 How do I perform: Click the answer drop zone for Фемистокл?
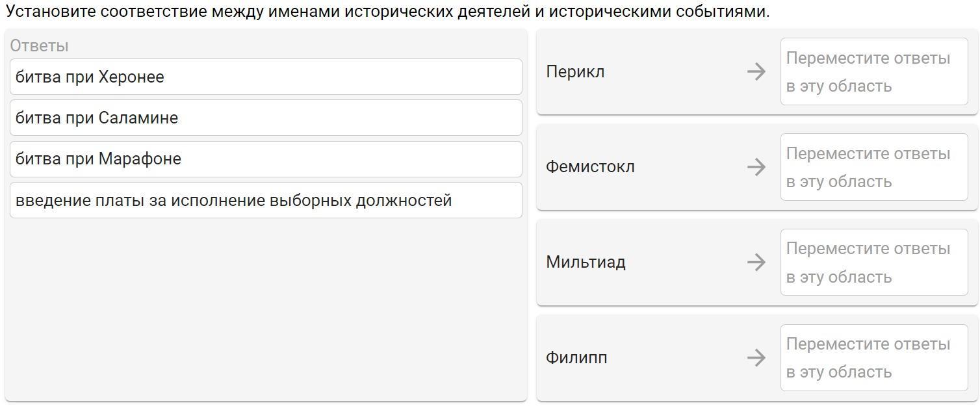pos(873,167)
